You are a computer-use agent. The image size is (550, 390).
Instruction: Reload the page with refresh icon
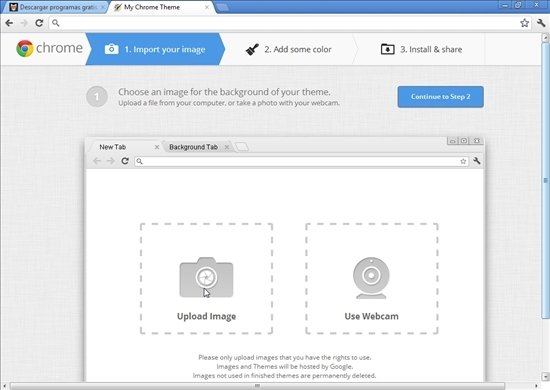coord(39,23)
